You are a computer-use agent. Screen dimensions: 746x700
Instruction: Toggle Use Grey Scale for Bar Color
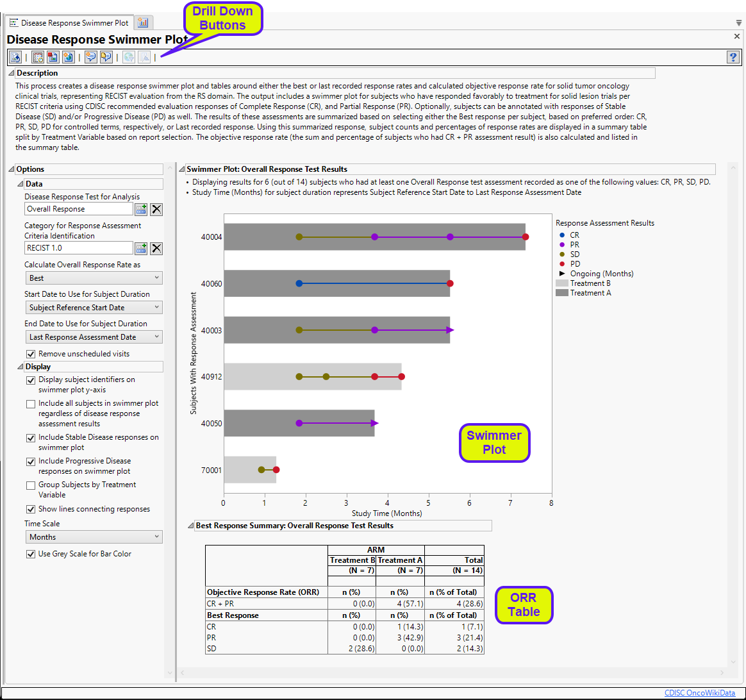coord(31,554)
